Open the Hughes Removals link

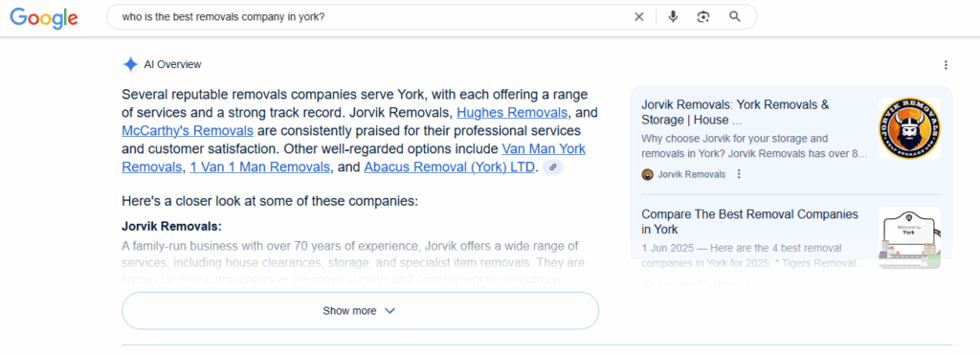point(513,113)
